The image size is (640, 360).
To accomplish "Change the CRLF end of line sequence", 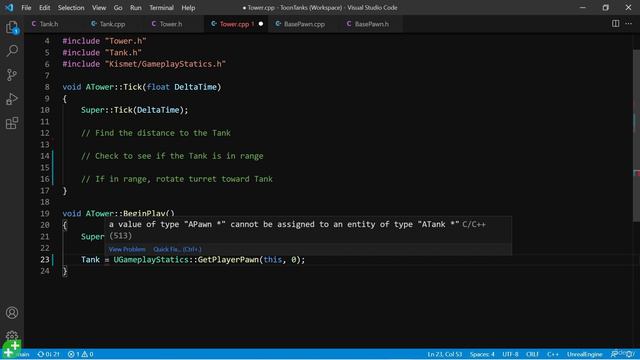I will point(532,354).
